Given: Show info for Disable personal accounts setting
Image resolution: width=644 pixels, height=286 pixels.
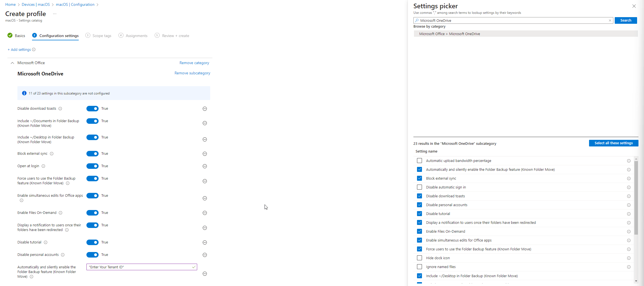Looking at the screenshot, I should [x=63, y=255].
